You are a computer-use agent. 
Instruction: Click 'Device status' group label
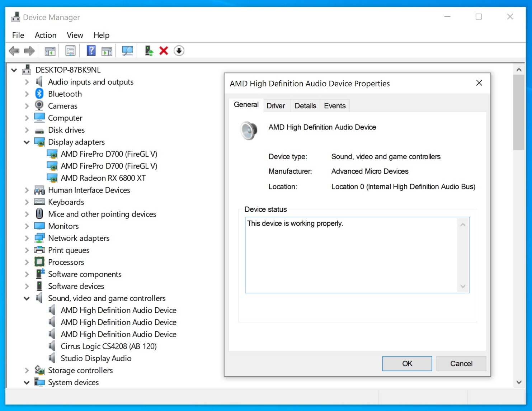[266, 209]
